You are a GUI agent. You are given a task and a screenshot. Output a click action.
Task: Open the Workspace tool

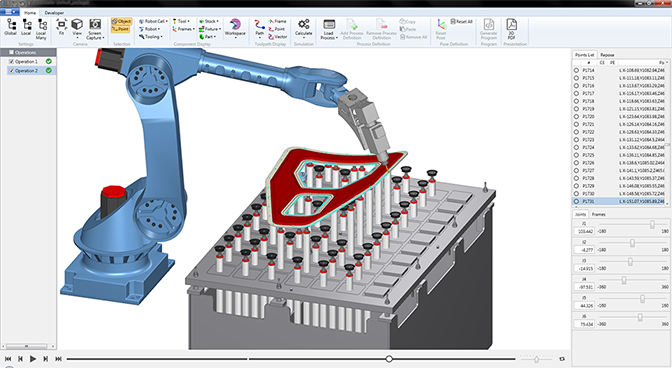(235, 27)
